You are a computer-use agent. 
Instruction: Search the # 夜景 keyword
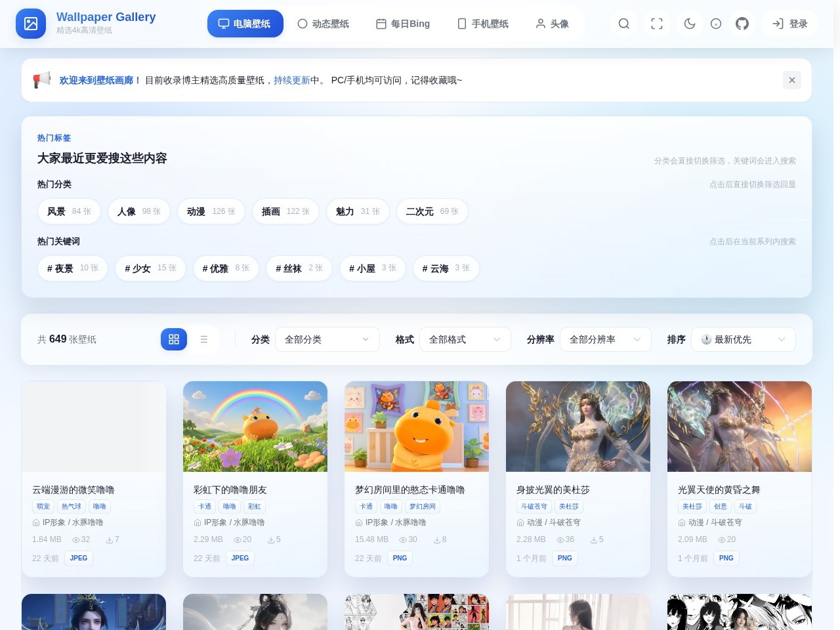click(x=72, y=268)
